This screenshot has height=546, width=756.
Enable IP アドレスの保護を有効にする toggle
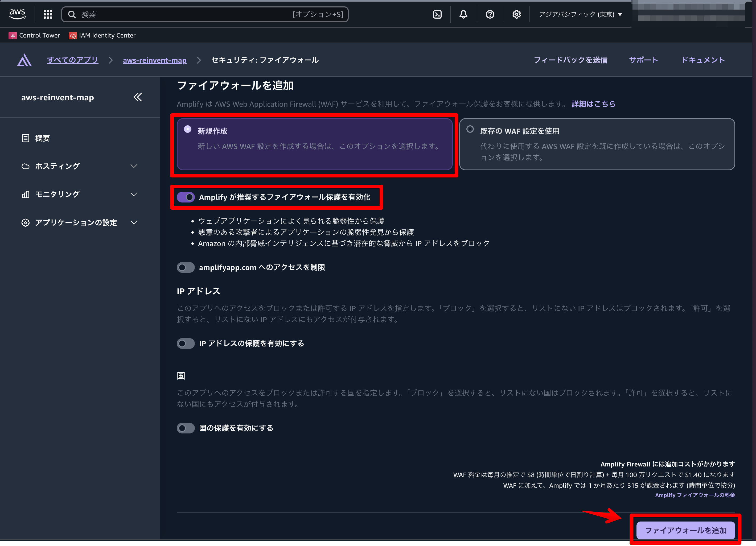(186, 344)
